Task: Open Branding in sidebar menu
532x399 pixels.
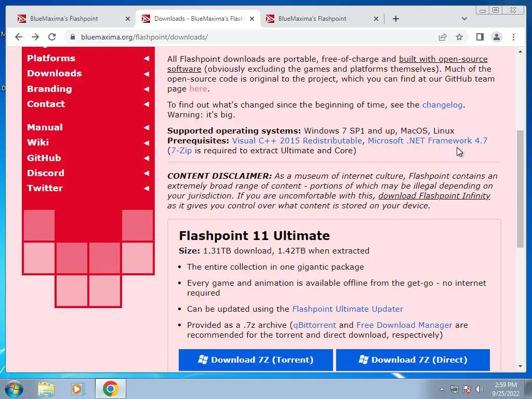Action: click(x=49, y=89)
